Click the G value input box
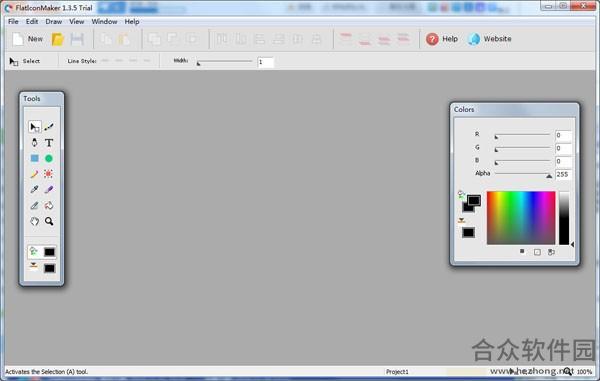The width and height of the screenshot is (600, 381). pyautogui.click(x=563, y=148)
